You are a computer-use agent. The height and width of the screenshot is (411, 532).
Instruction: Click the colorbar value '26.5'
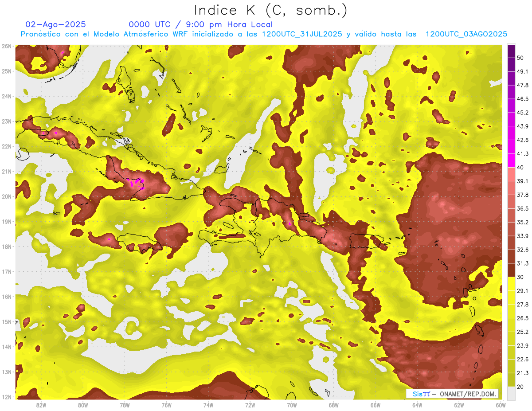(522, 318)
